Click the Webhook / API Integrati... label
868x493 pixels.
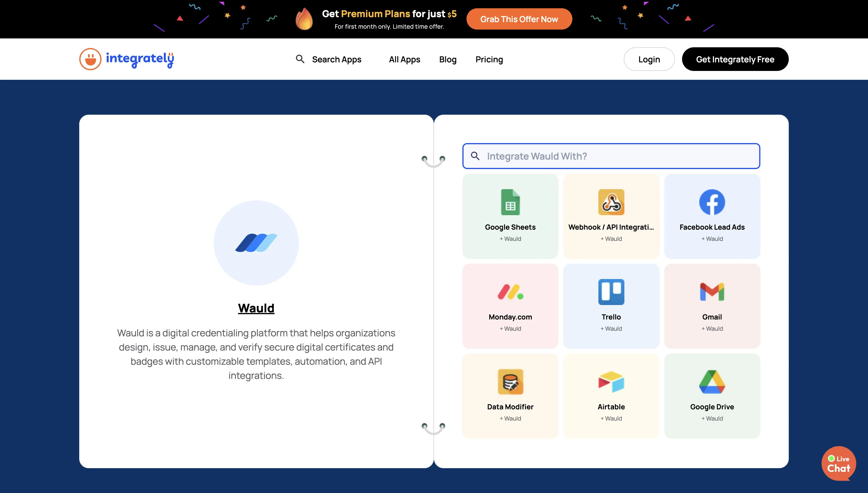[x=611, y=227]
